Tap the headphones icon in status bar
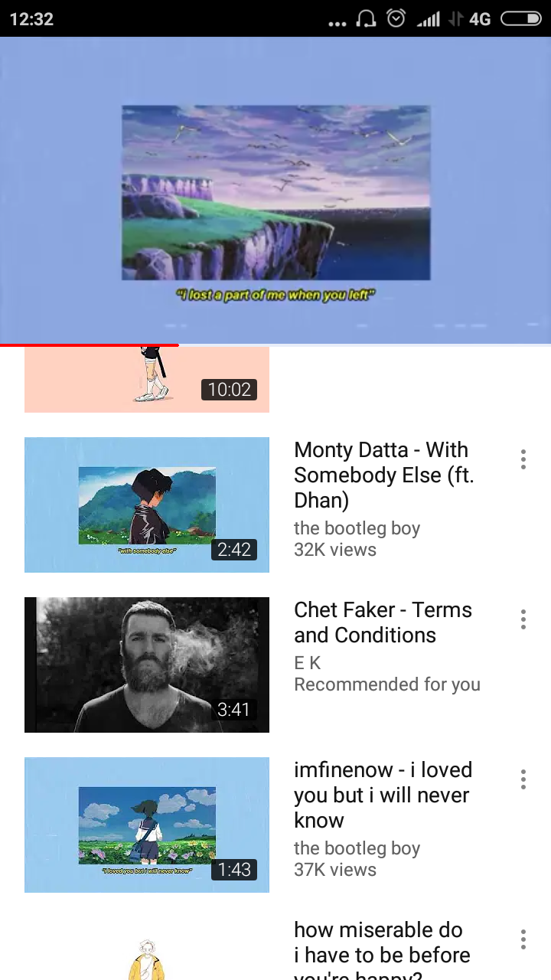551x980 pixels. [x=367, y=18]
